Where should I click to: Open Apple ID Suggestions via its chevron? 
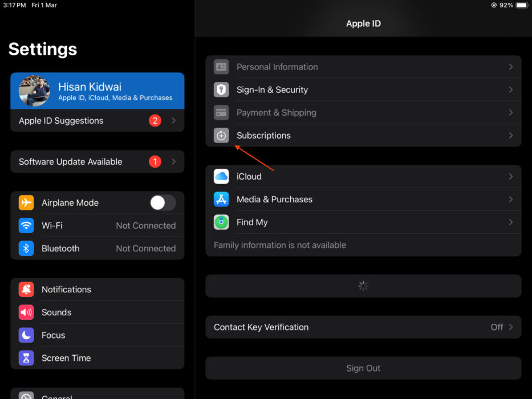click(174, 120)
